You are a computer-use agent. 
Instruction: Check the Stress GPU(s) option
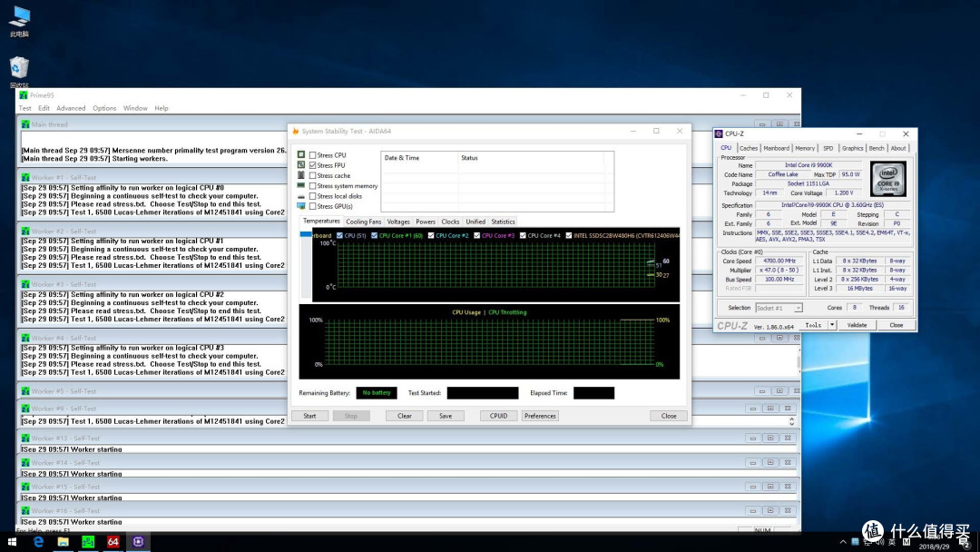(x=312, y=206)
